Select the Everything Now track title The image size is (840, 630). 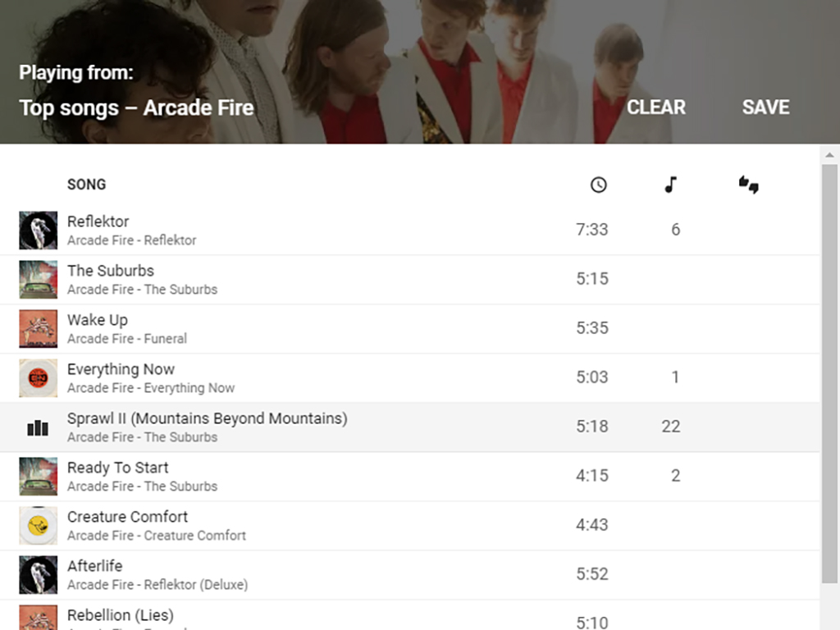[x=121, y=369]
